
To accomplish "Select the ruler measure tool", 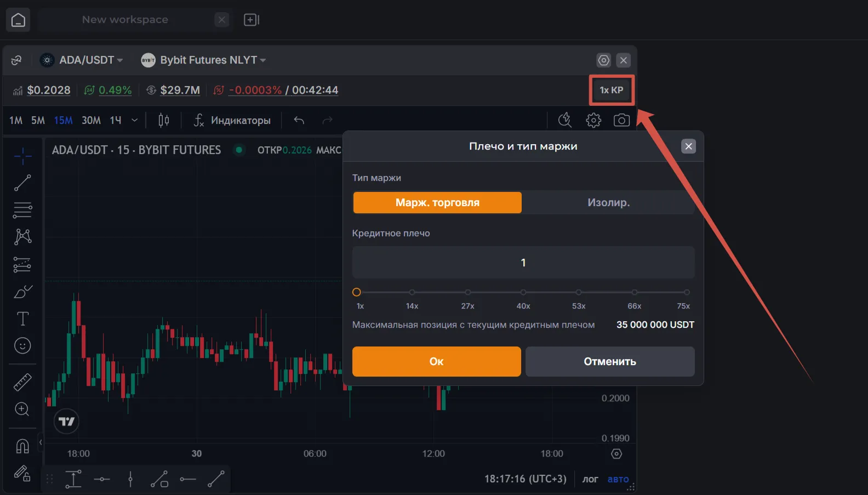I will [22, 382].
